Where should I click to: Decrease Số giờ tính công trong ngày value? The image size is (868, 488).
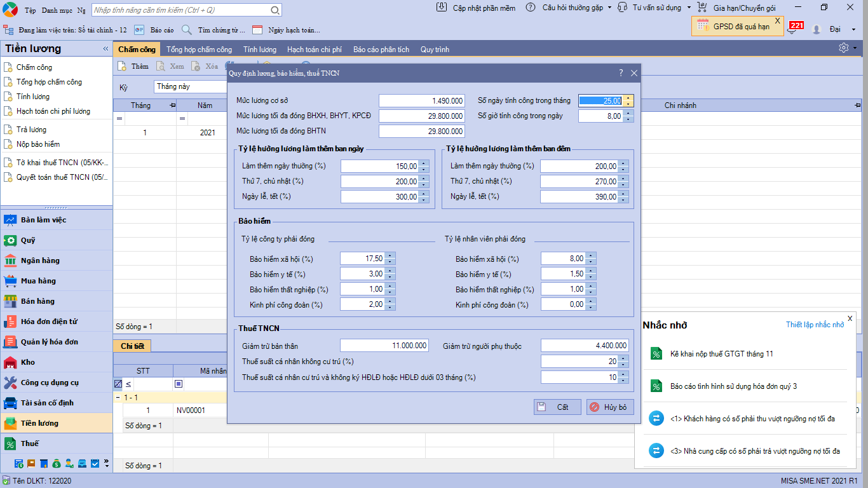coord(628,119)
